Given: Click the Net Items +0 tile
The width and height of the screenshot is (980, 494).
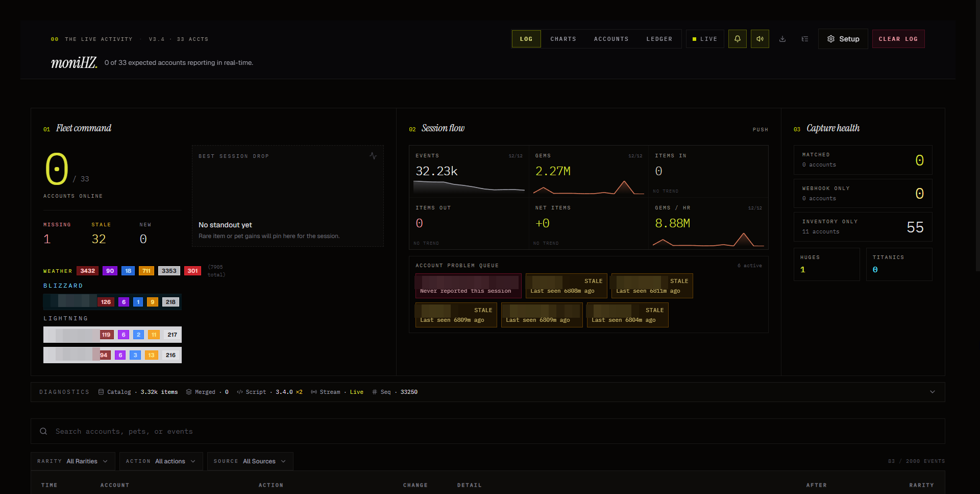Looking at the screenshot, I should 589,224.
